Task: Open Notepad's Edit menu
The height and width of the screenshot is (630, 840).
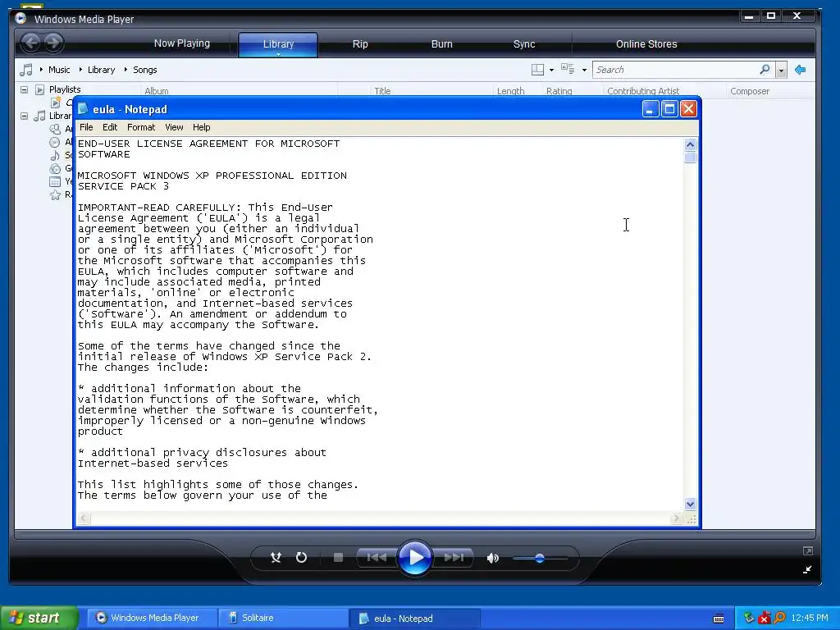Action: tap(110, 127)
